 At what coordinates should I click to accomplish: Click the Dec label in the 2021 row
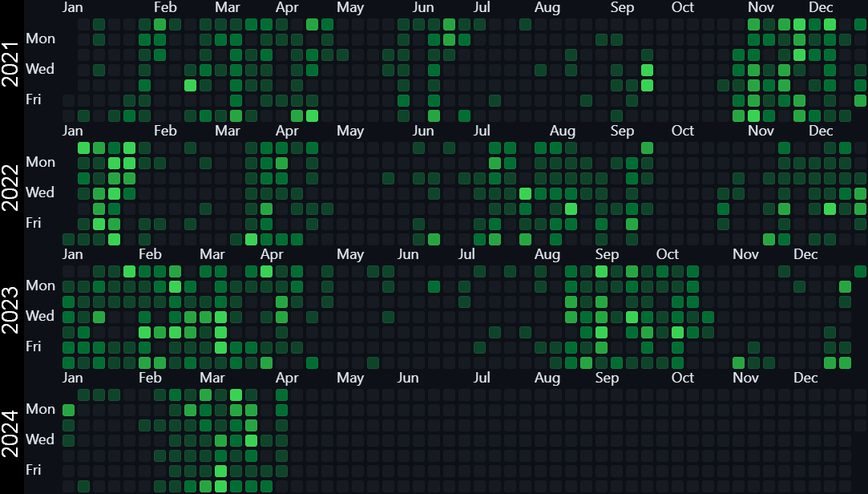click(821, 7)
